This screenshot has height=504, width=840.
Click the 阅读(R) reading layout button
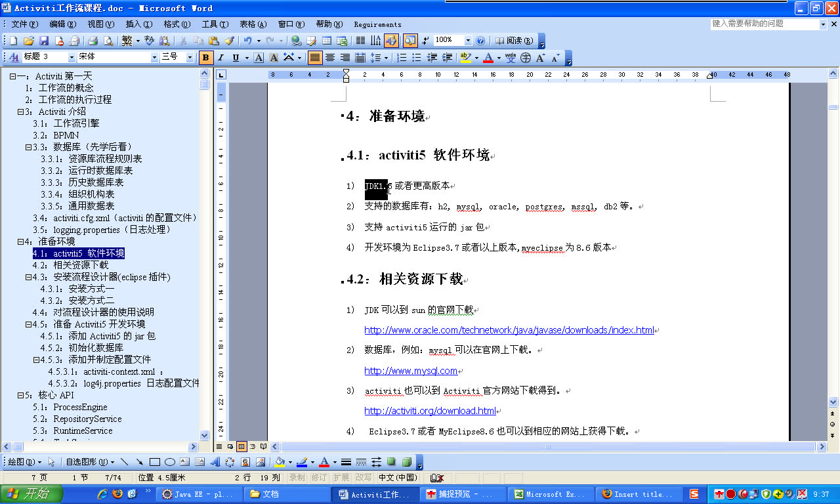point(514,41)
